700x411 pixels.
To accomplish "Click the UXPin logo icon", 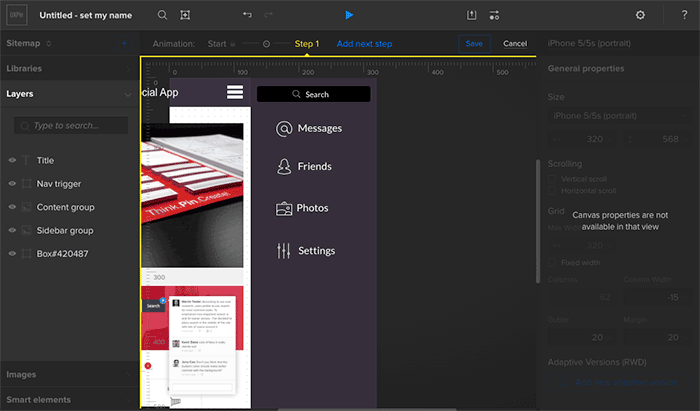I will (17, 15).
